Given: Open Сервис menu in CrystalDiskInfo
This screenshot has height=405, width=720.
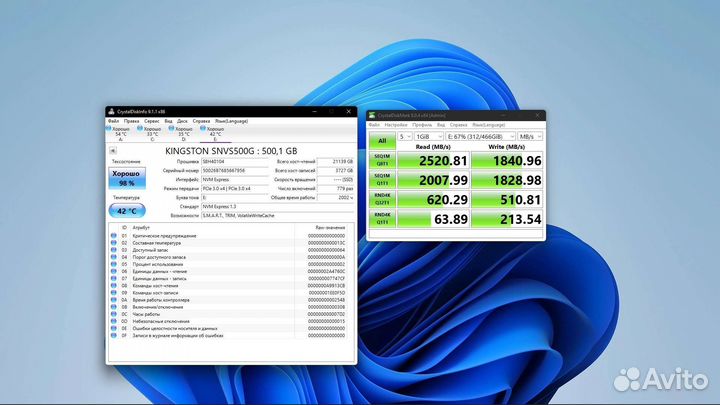Looking at the screenshot, I should point(152,121).
